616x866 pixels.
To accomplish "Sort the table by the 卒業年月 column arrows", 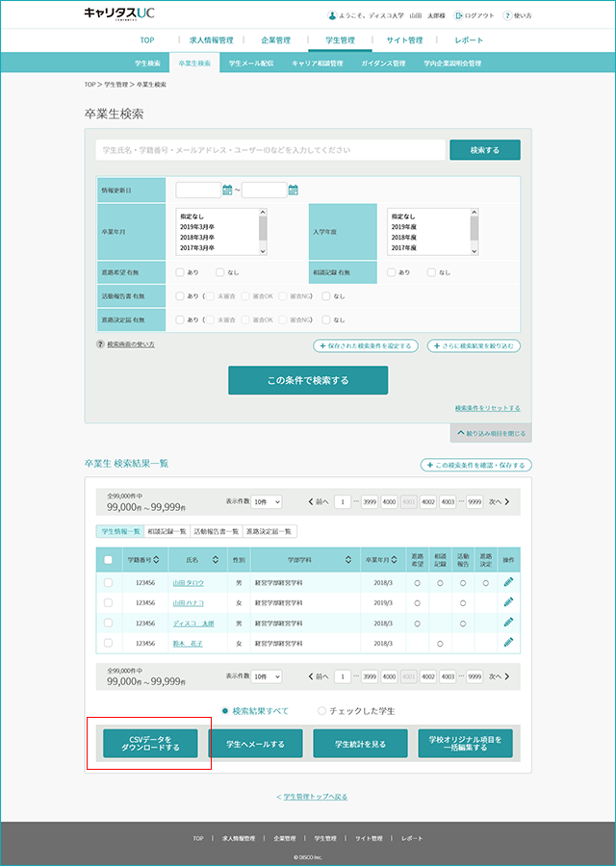I will tap(395, 560).
